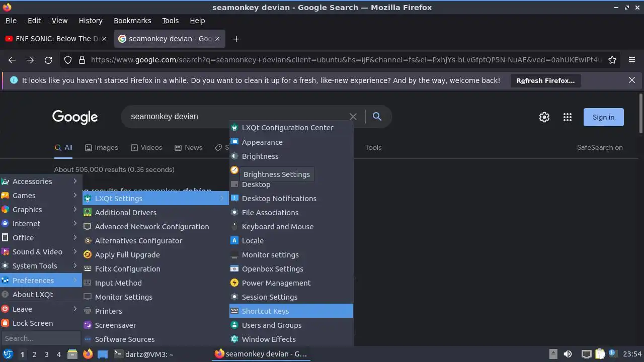
Task: Open Screensaver preferences
Action: (x=155, y=325)
